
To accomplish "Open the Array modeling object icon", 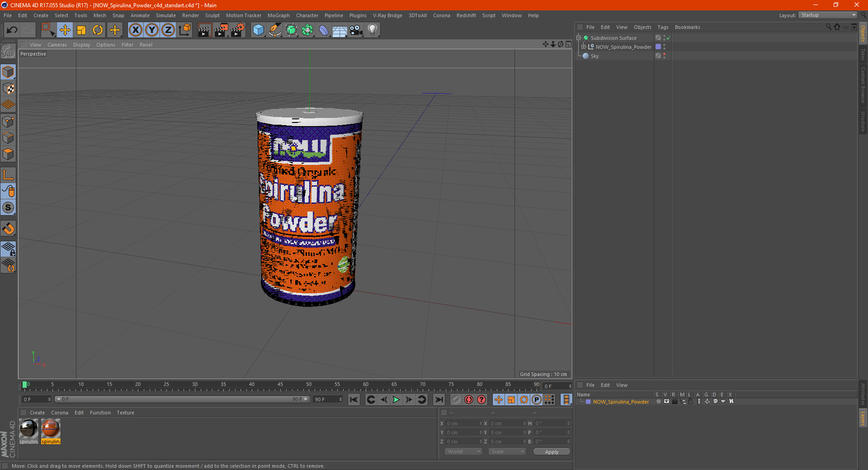I will (307, 30).
